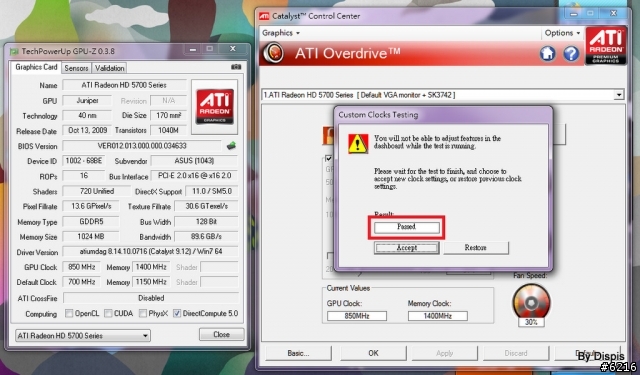
Task: Click the Release Date Oct 13, 2009 field
Action: coord(87,131)
